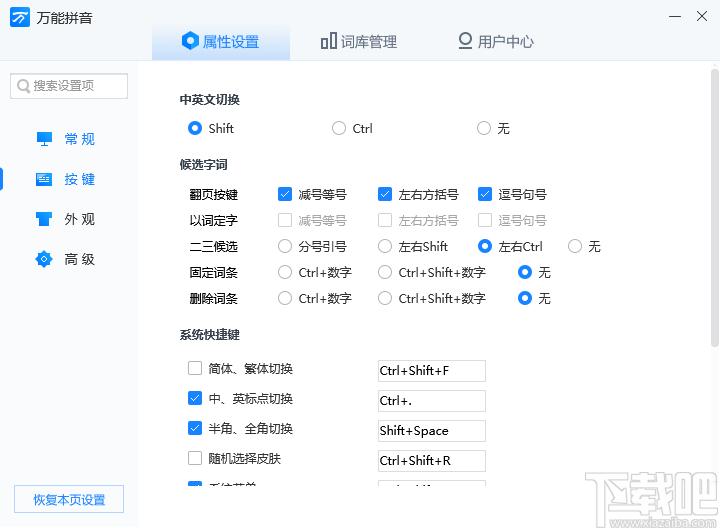Select Ctrl+数字 for 固定词条
Viewport: 720px width, 528px height.
click(x=285, y=272)
